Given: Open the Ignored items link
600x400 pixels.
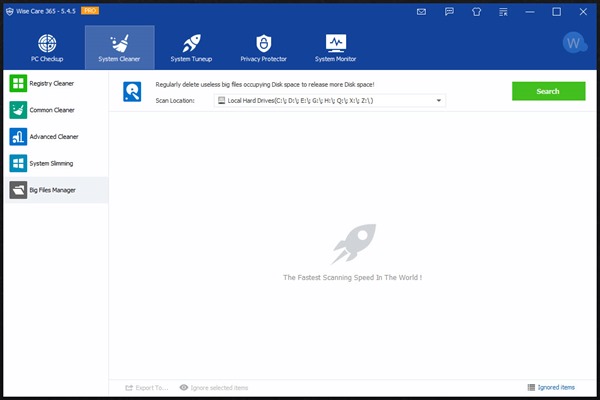Looking at the screenshot, I should (x=551, y=387).
